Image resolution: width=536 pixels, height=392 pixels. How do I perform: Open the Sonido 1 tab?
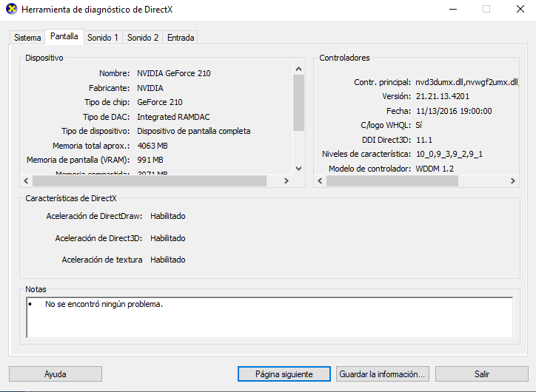(103, 38)
